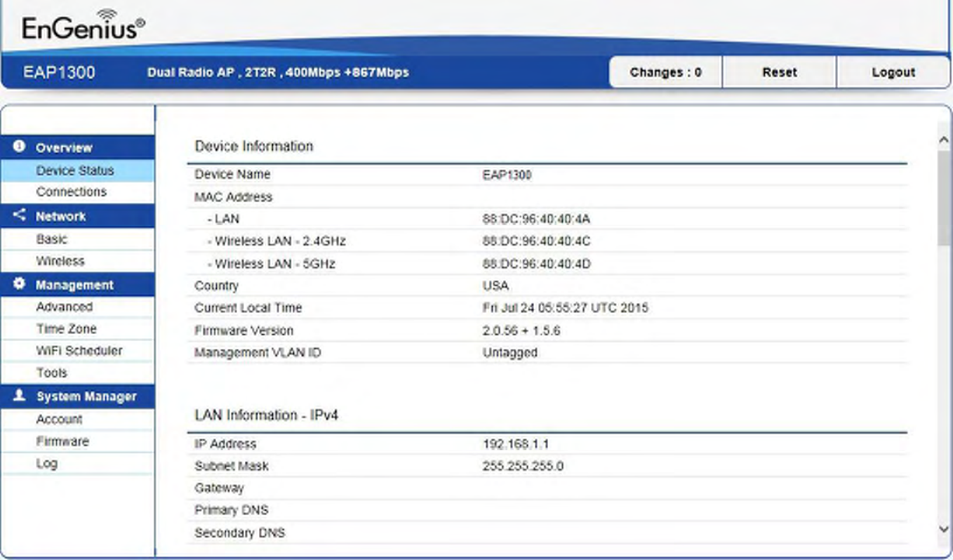Click the Gateway label

(x=219, y=488)
